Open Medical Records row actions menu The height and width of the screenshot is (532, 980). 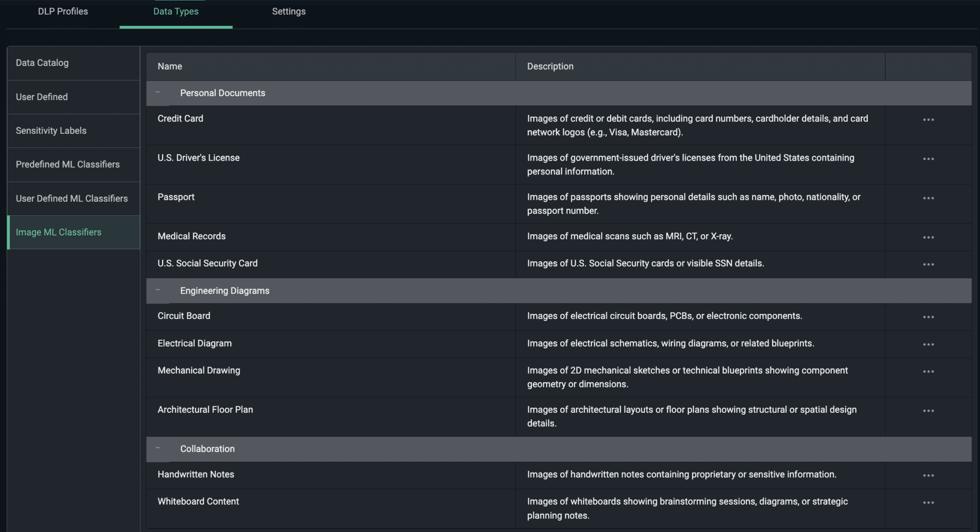pyautogui.click(x=928, y=237)
